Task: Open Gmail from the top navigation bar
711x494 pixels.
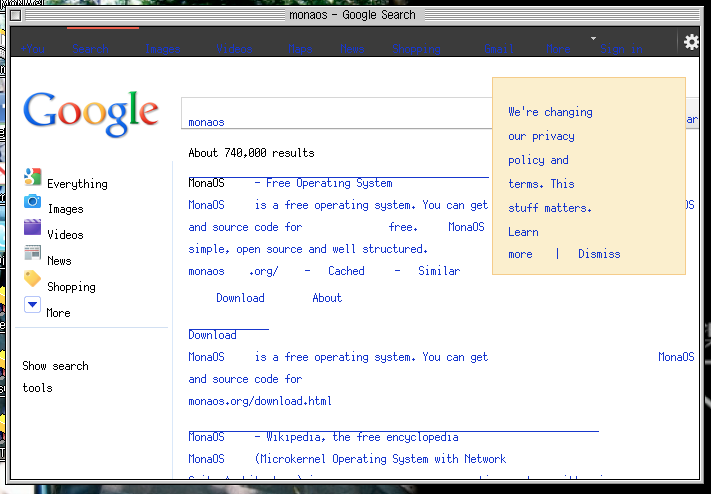Action: (x=499, y=49)
